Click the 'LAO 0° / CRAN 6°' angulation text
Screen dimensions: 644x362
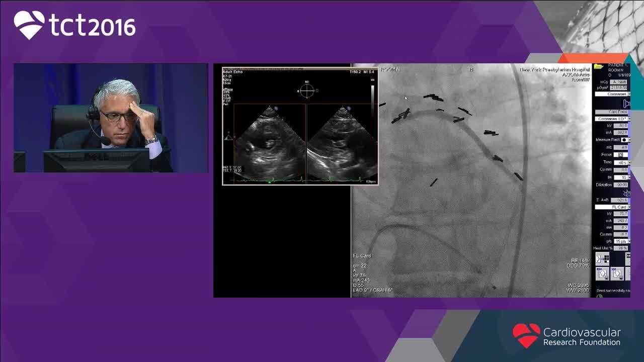[x=373, y=290]
